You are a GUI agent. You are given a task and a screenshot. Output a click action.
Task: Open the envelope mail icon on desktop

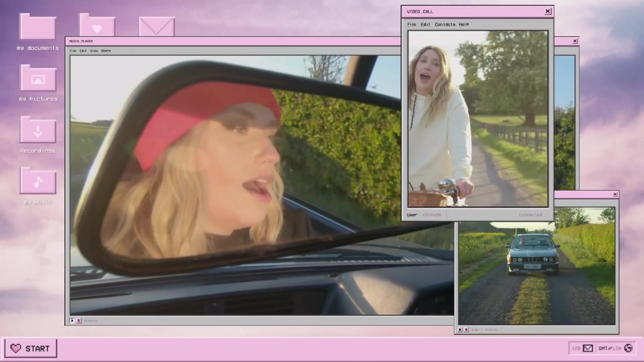coord(156,26)
